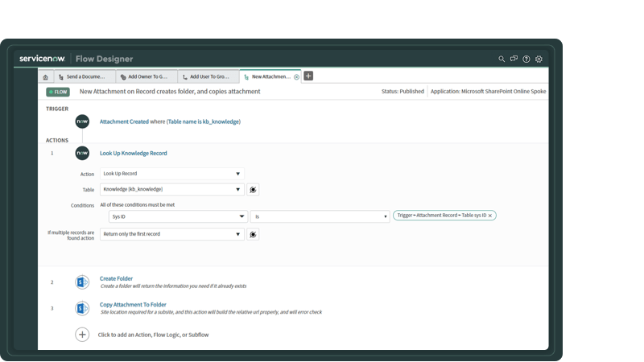Click the TRIGGER section heading

pos(57,109)
